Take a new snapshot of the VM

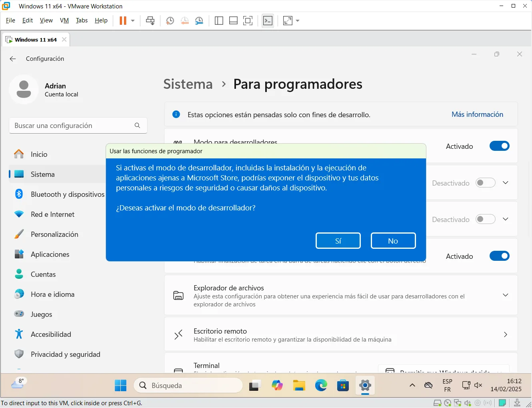170,20
